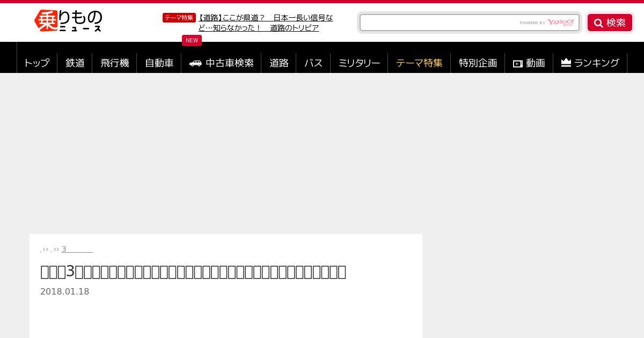Open the 道路 navigation tab

coord(279,63)
